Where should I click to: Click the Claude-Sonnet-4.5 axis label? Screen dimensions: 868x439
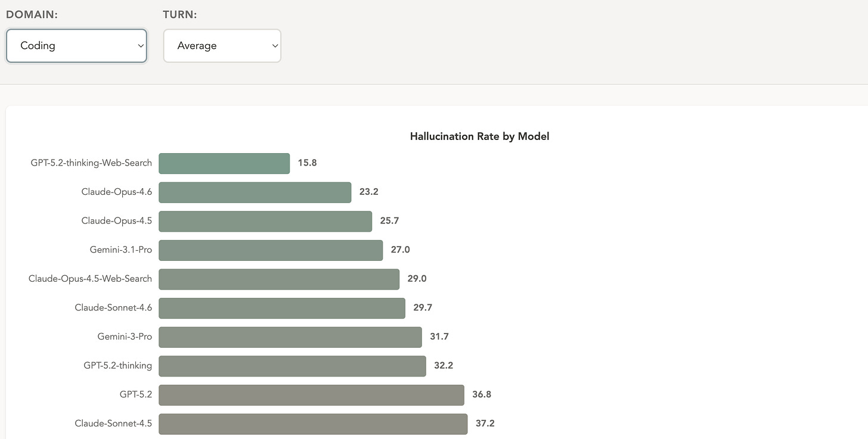click(x=113, y=424)
